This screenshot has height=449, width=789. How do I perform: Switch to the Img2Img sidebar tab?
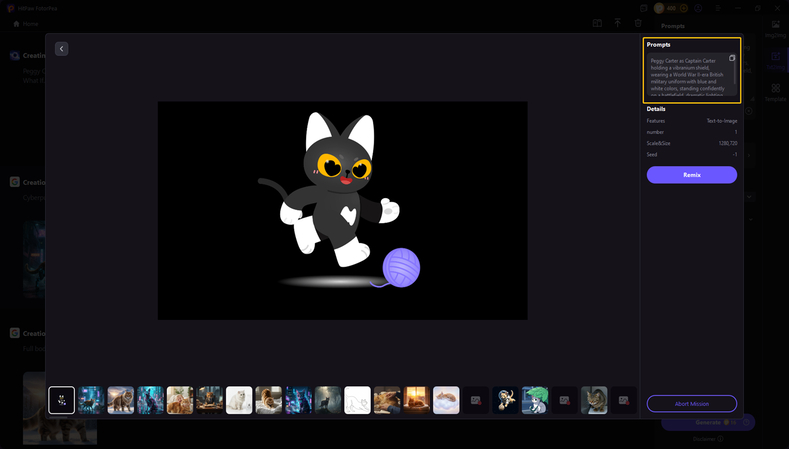775,29
